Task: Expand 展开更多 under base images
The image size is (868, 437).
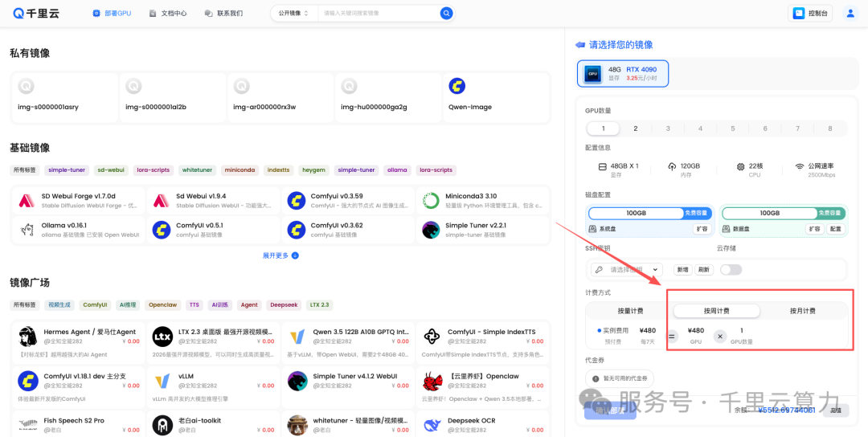Action: click(280, 255)
